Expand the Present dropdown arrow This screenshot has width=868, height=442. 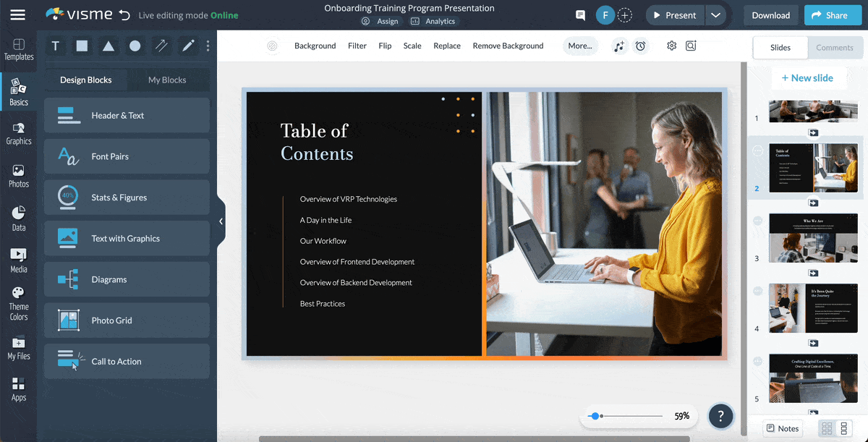coord(715,15)
